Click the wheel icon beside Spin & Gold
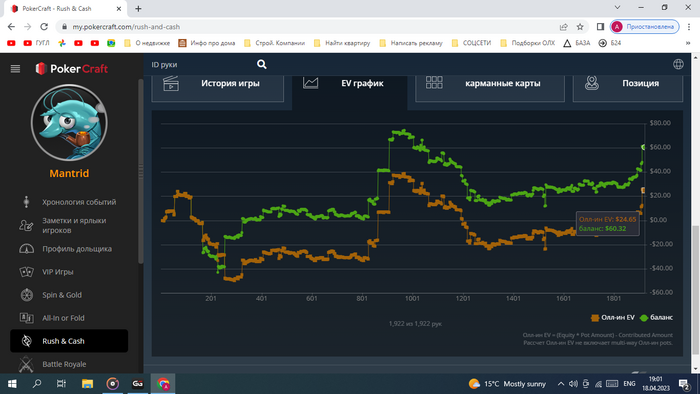 tap(27, 295)
